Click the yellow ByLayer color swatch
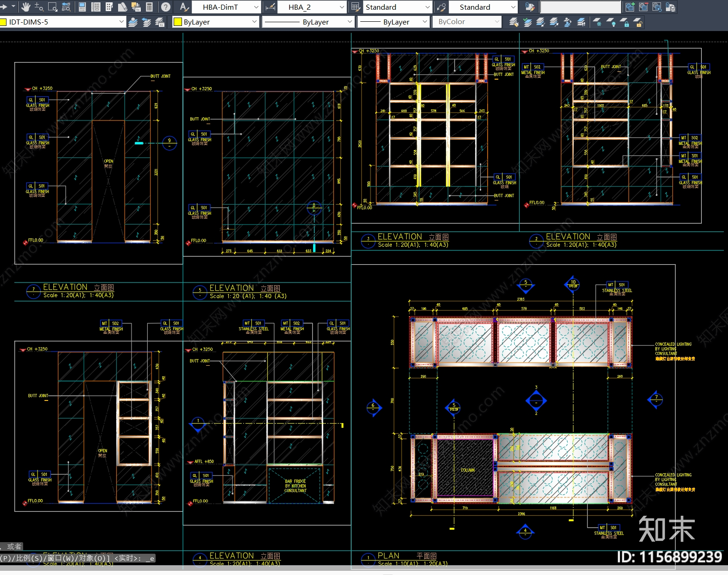This screenshot has width=728, height=575. pyautogui.click(x=177, y=22)
